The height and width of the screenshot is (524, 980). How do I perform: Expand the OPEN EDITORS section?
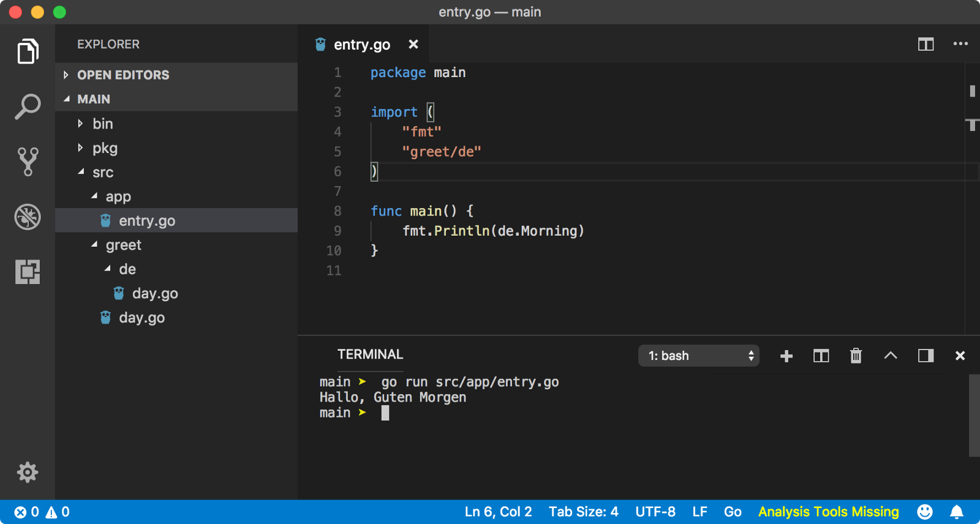tap(176, 75)
